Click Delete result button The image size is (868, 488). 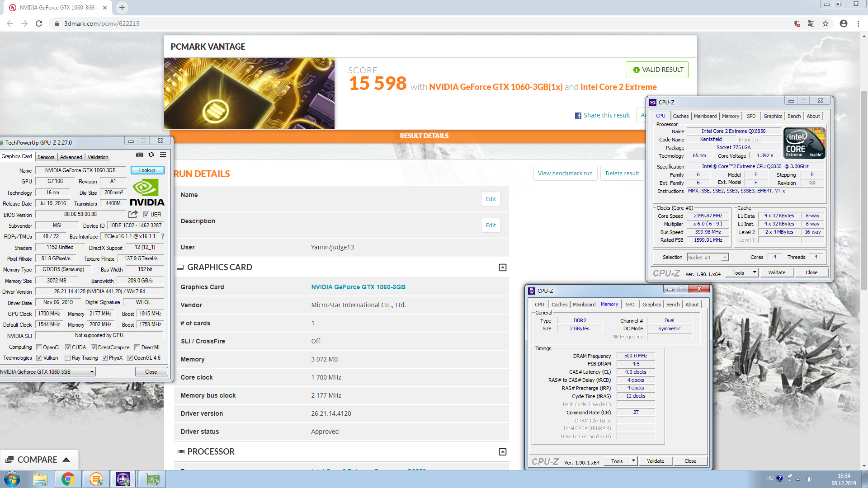622,174
